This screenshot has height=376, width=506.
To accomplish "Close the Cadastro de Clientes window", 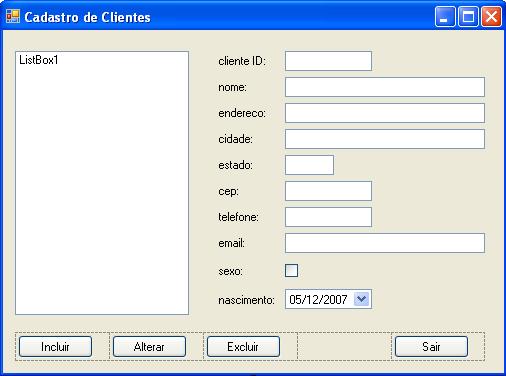I will coord(491,16).
